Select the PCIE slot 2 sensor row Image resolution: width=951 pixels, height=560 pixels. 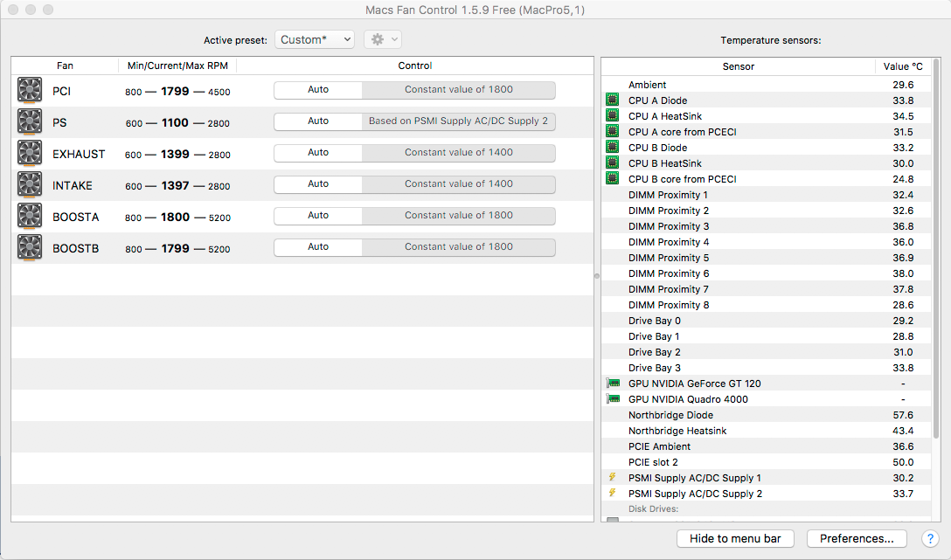(x=766, y=462)
